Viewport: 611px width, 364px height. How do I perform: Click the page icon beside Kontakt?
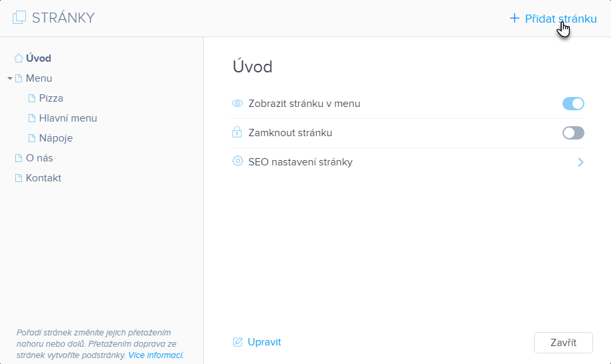19,178
